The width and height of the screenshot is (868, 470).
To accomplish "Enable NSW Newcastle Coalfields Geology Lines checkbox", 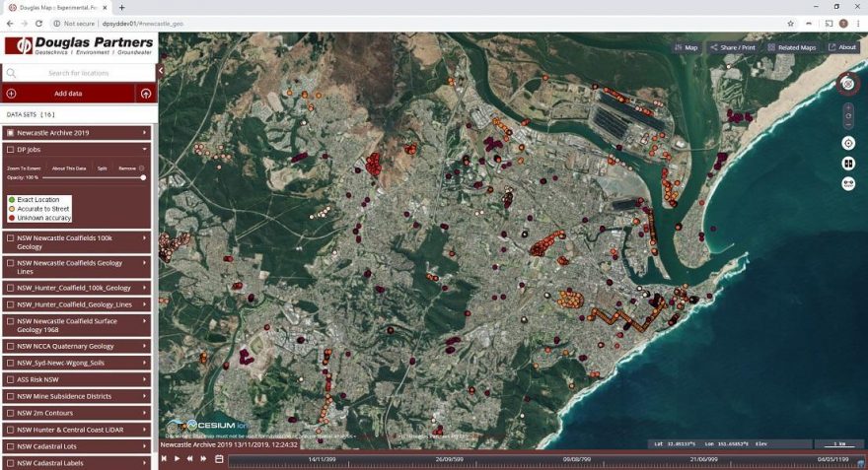I will [x=10, y=263].
